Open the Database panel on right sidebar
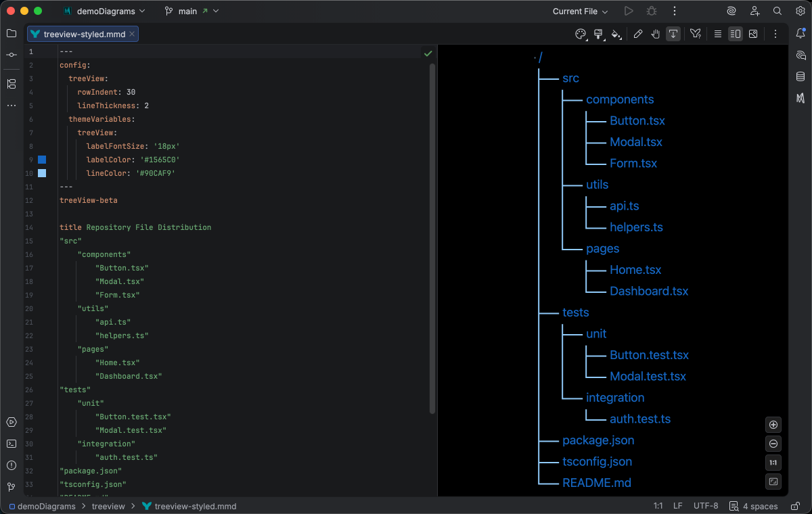The height and width of the screenshot is (514, 812). click(801, 76)
